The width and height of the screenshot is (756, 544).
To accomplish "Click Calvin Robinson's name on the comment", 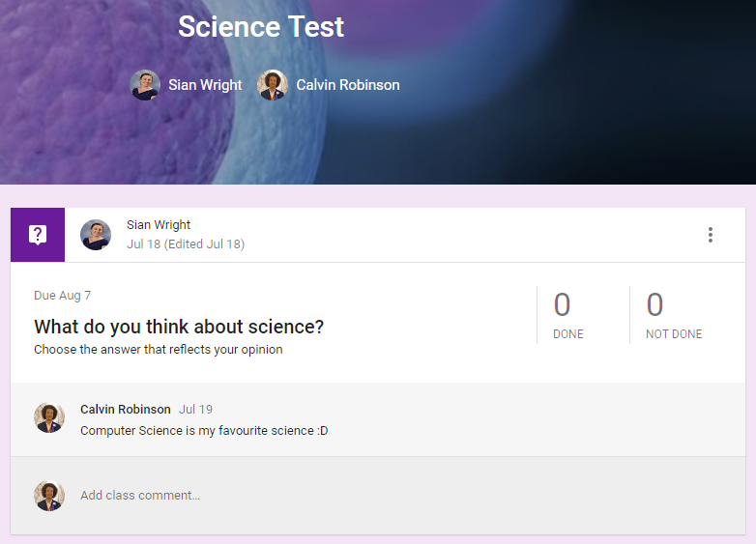I will tap(126, 409).
